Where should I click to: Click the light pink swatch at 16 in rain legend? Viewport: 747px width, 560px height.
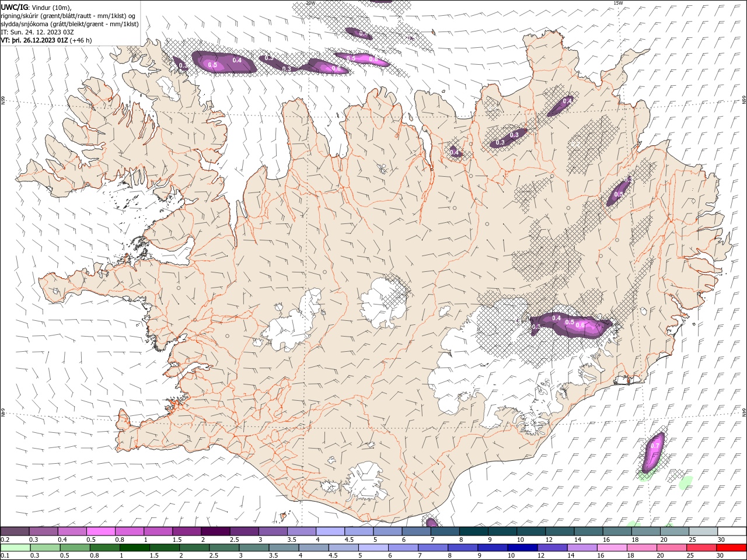(x=613, y=548)
